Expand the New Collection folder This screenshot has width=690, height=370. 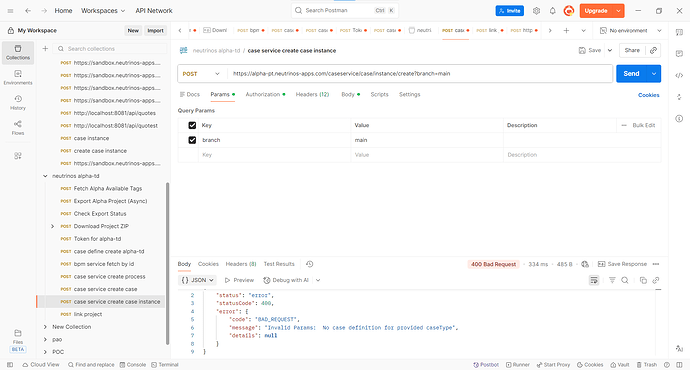[x=45, y=327]
